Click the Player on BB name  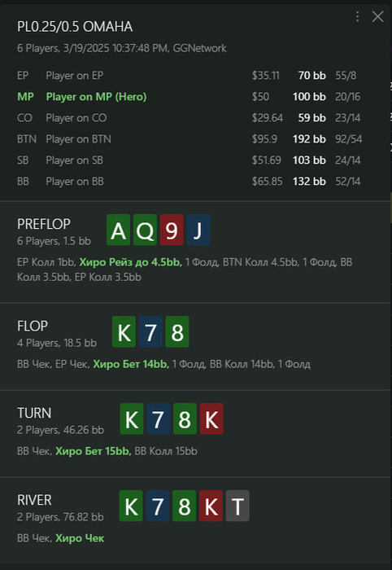pos(75,181)
